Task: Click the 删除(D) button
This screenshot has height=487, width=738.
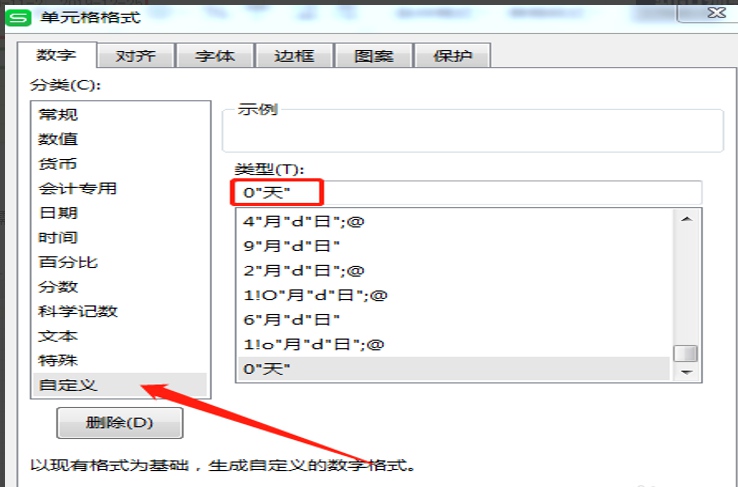Action: pyautogui.click(x=120, y=423)
